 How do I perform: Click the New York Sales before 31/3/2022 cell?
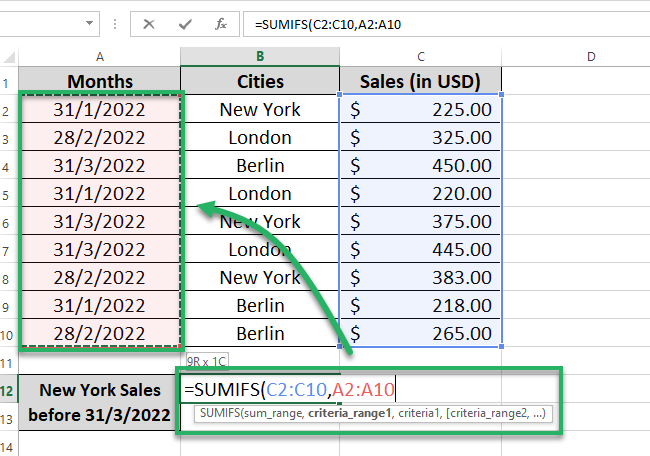pos(99,403)
